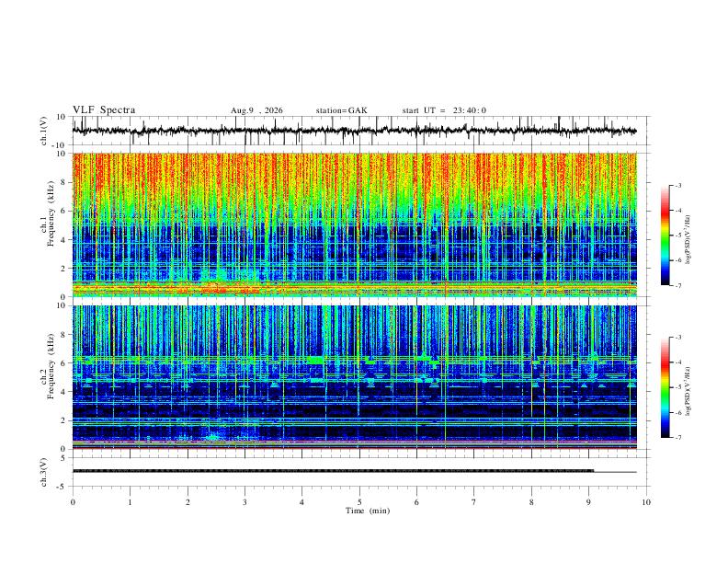
Task: Click the ch.1(V) waveform axis label
Action: [x=45, y=131]
